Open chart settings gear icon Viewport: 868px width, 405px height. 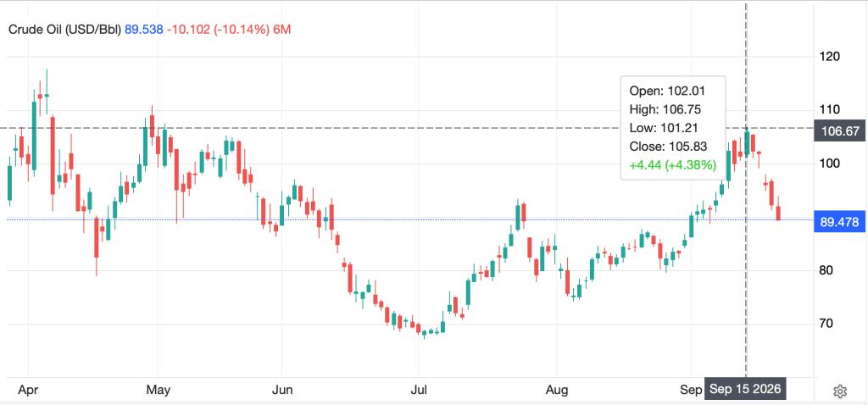coord(840,391)
